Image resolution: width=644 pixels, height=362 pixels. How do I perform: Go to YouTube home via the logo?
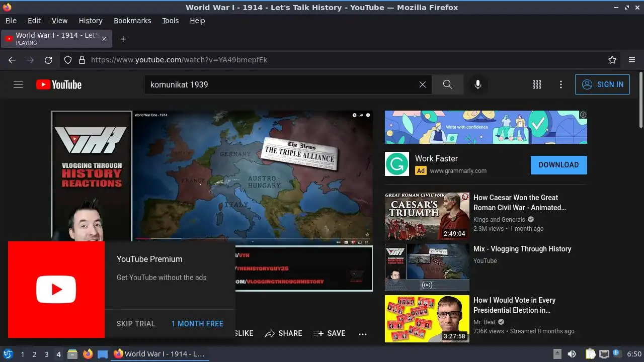[x=59, y=84]
